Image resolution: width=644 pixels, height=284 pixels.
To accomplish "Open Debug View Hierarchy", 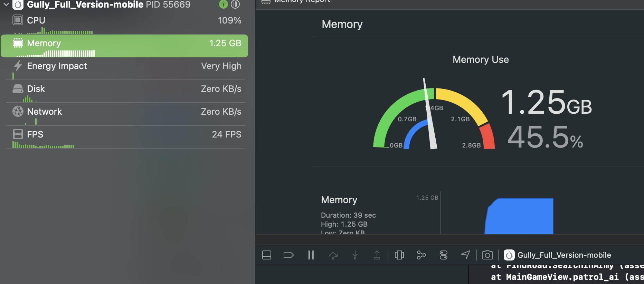I will (x=399, y=255).
